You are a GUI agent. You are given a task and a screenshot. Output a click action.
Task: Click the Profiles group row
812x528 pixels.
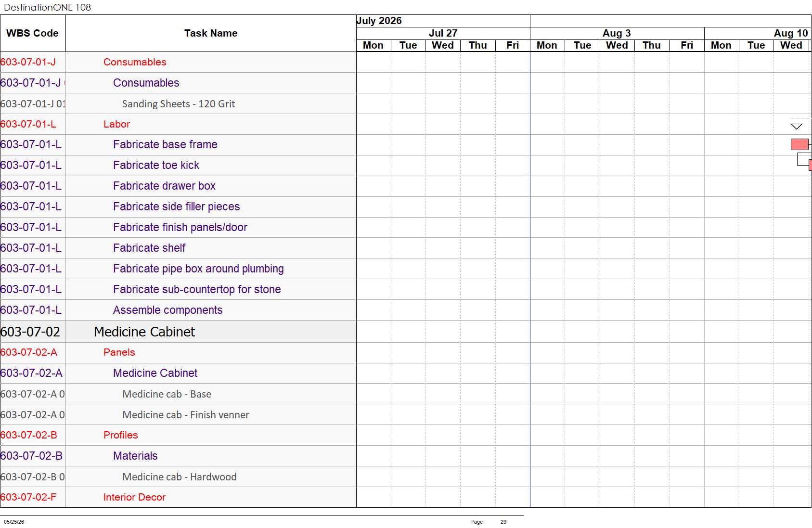(x=178, y=435)
